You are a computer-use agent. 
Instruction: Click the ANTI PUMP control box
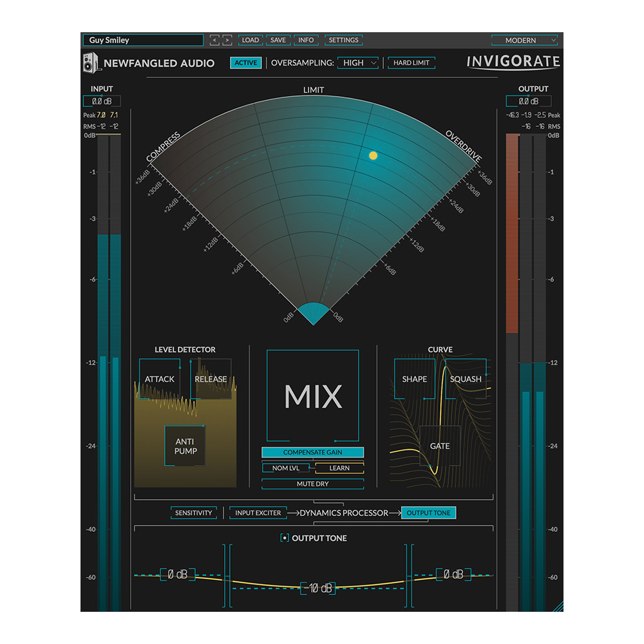coord(185,446)
